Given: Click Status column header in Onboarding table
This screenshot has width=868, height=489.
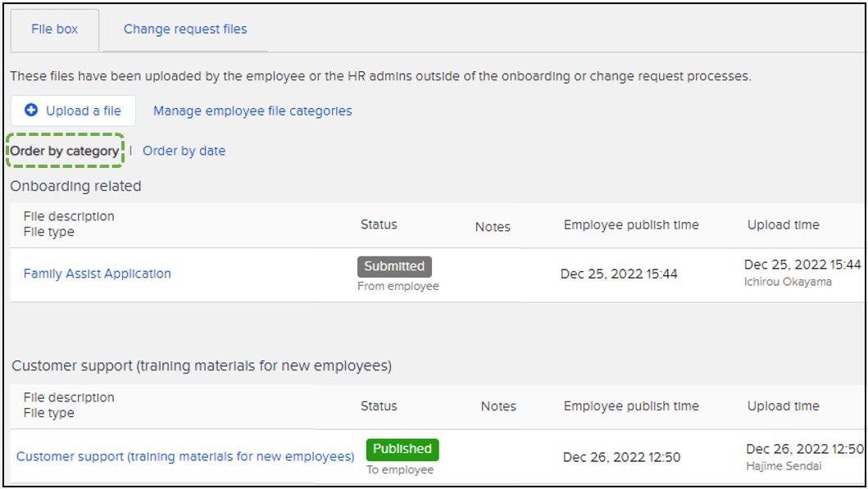Looking at the screenshot, I should 379,224.
